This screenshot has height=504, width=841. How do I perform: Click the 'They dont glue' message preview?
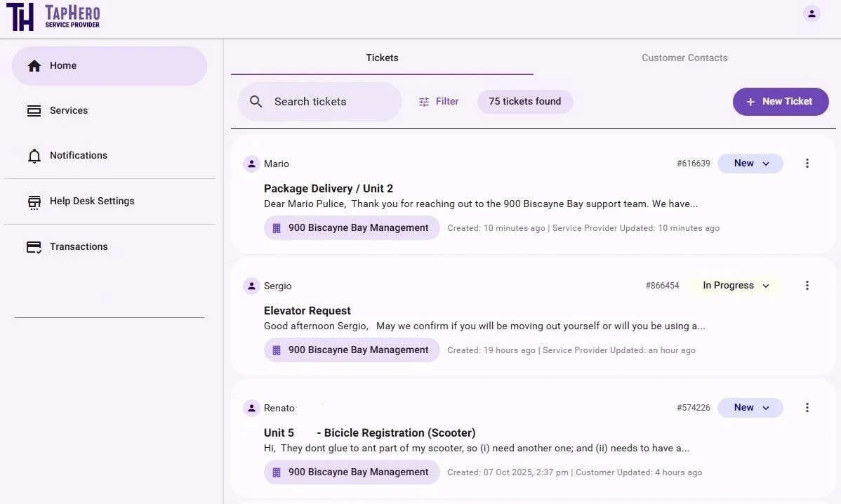click(x=476, y=449)
